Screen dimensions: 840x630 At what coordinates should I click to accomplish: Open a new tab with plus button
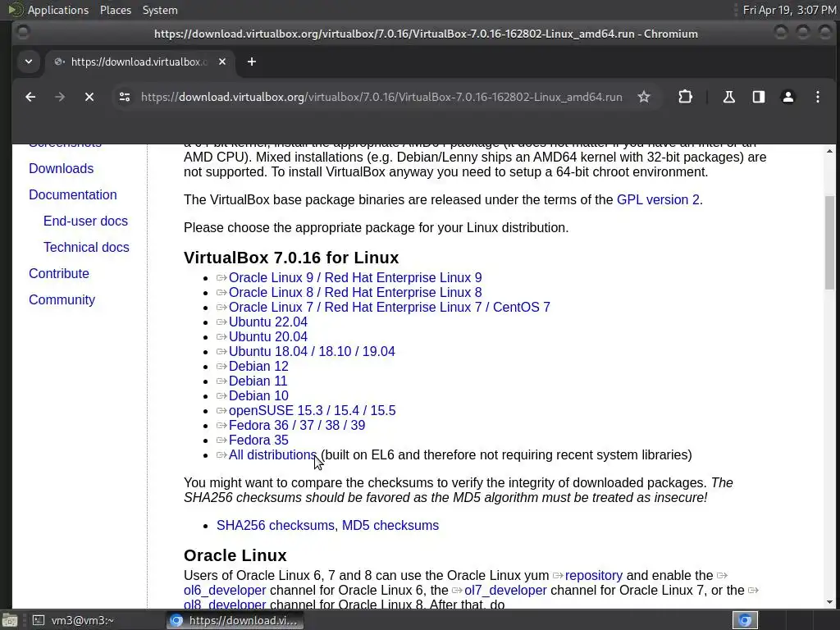pos(252,62)
